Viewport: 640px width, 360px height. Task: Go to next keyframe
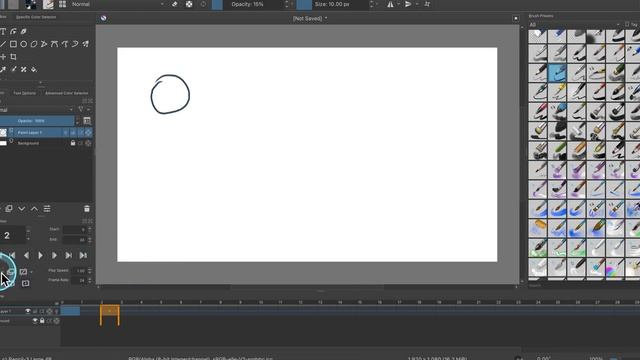click(x=69, y=256)
